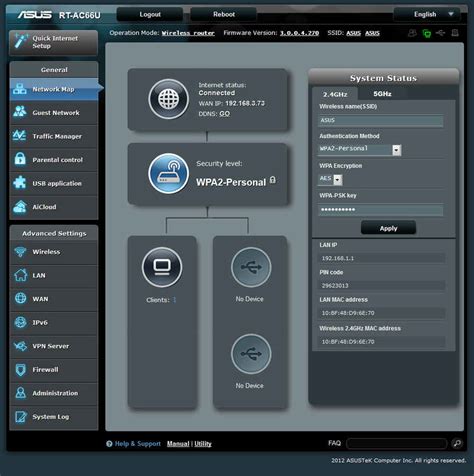Open the AiCloud sidebar item

click(x=54, y=207)
